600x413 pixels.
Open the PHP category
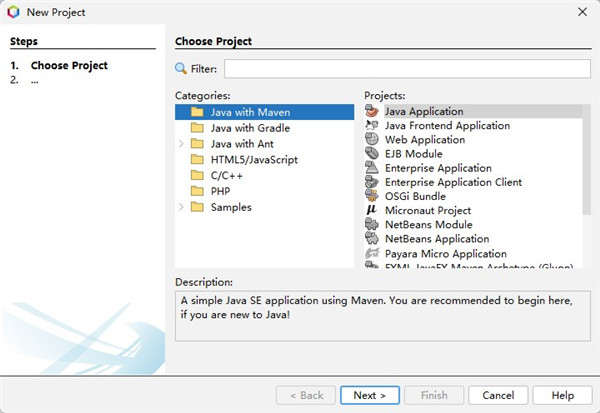click(220, 191)
